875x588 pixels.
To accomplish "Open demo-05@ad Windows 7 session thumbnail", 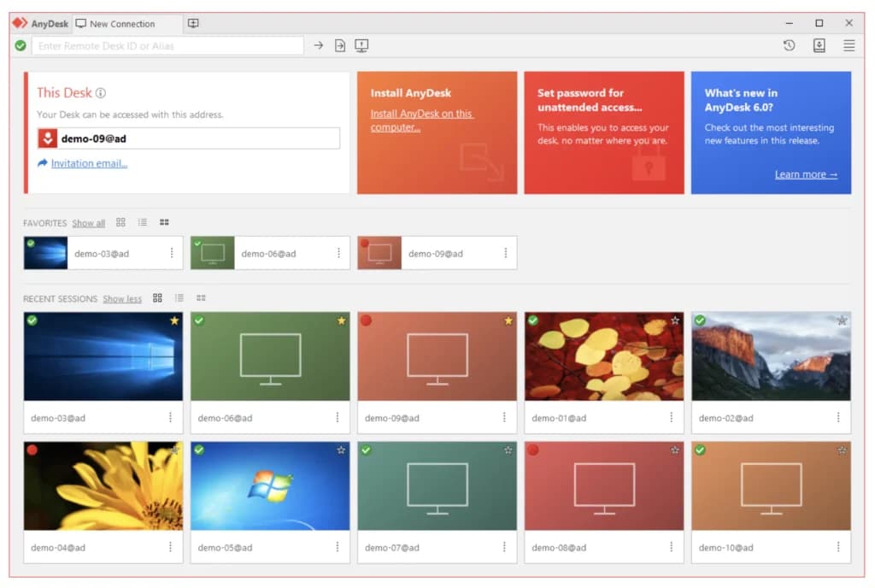I will point(270,486).
